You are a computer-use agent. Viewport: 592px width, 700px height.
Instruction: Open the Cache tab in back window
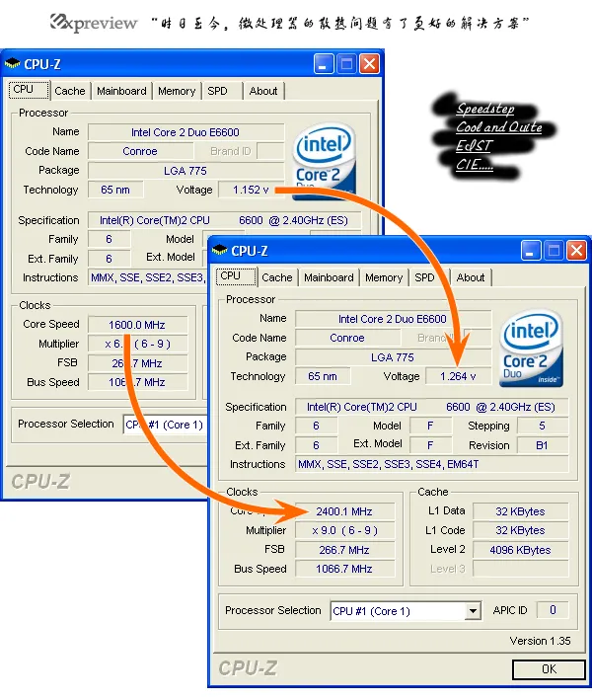[x=70, y=91]
